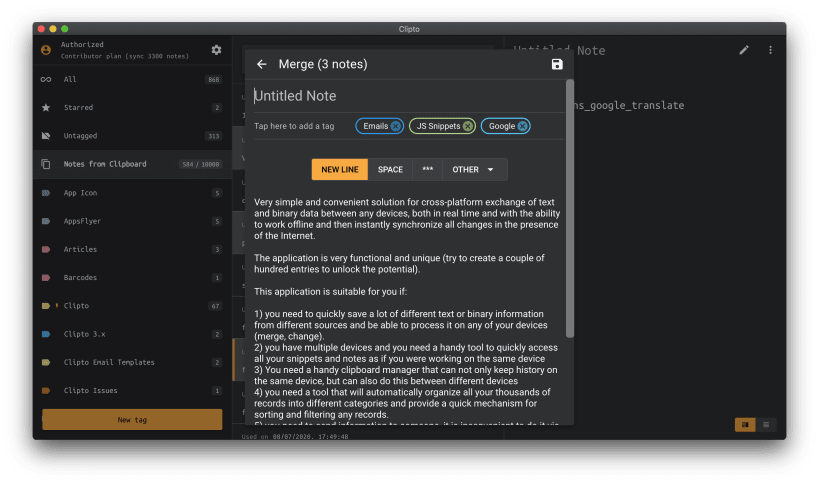Open the Clipto 3.x tag
The height and width of the screenshot is (483, 819).
[133, 334]
